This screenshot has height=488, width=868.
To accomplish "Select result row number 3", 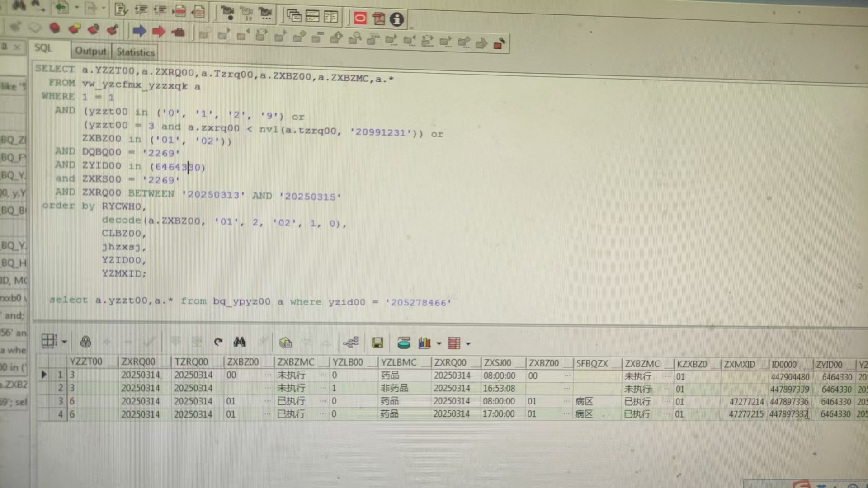I will 60,401.
